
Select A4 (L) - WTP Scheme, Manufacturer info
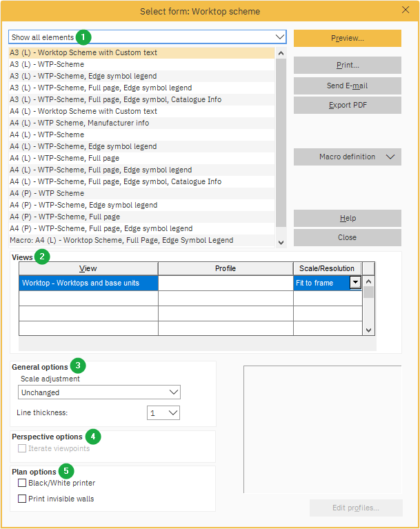pyautogui.click(x=79, y=123)
